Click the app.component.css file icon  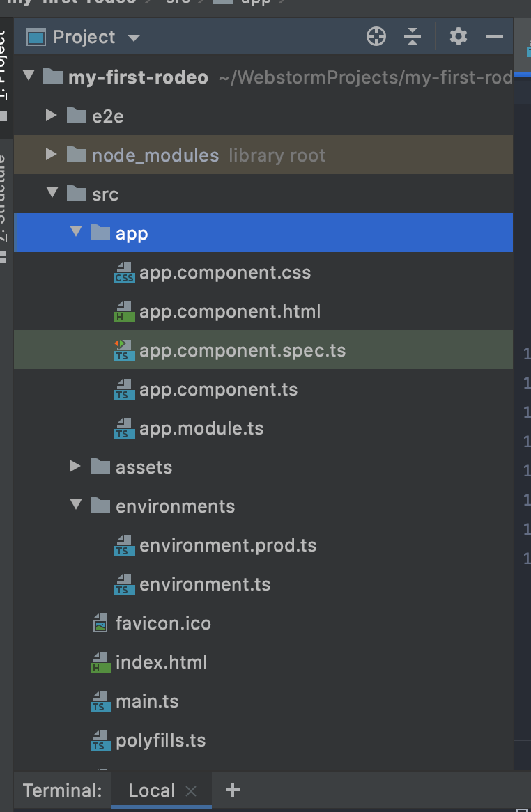pyautogui.click(x=125, y=273)
